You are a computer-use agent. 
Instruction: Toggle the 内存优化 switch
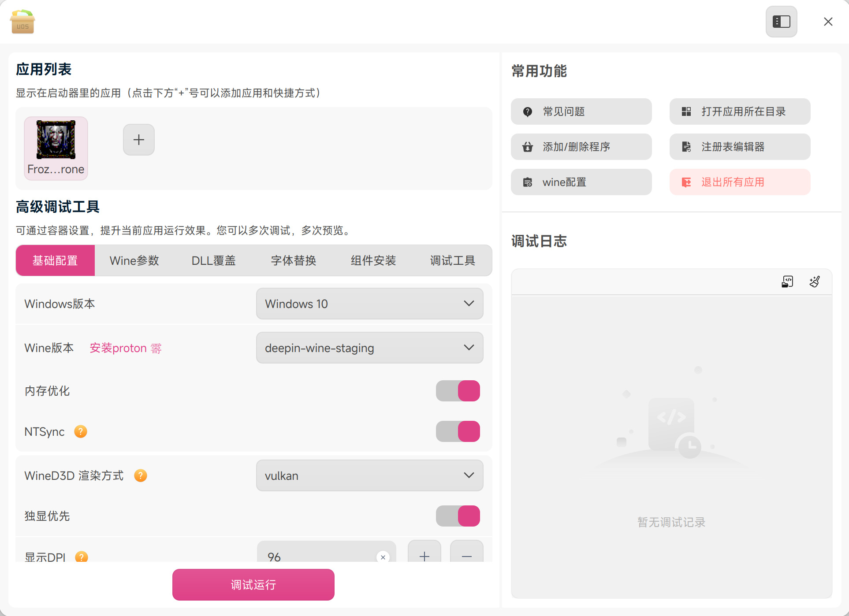pyautogui.click(x=458, y=391)
